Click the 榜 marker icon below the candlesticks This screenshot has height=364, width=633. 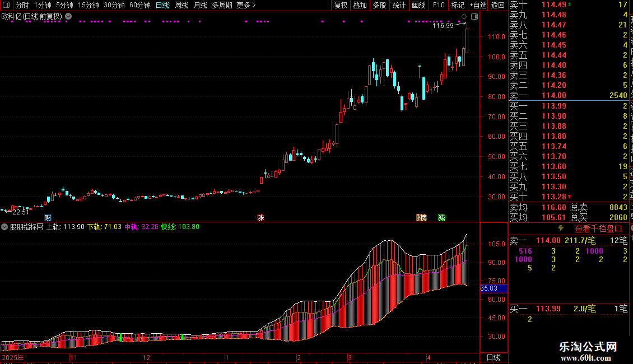click(421, 217)
